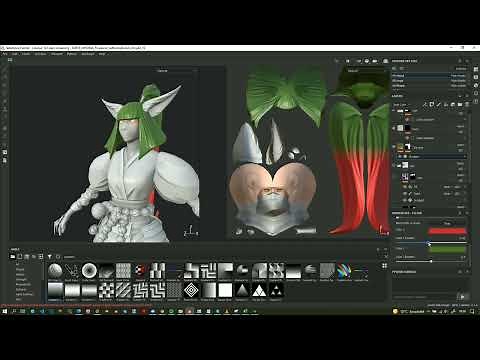
Task: Toggle visibility of the gold-thumbnail fill layer
Action: coord(394,147)
